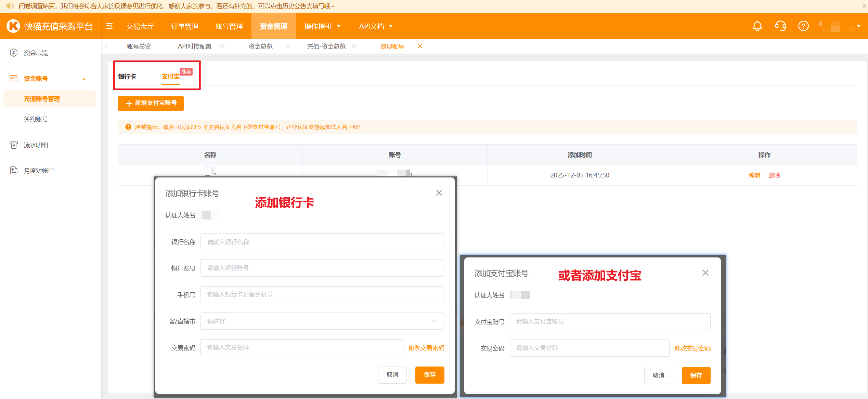Click the 名称 column header
868x399 pixels.
[210, 155]
